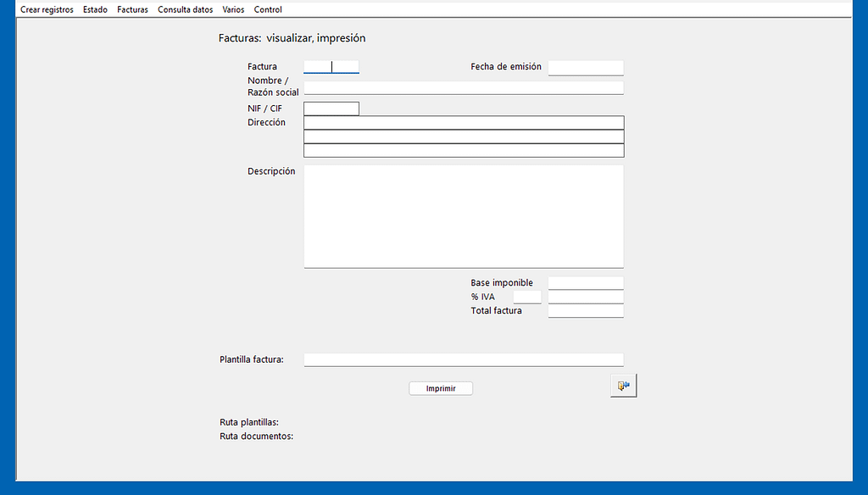Click the first Dirección line
The image size is (868, 495).
pyautogui.click(x=463, y=123)
